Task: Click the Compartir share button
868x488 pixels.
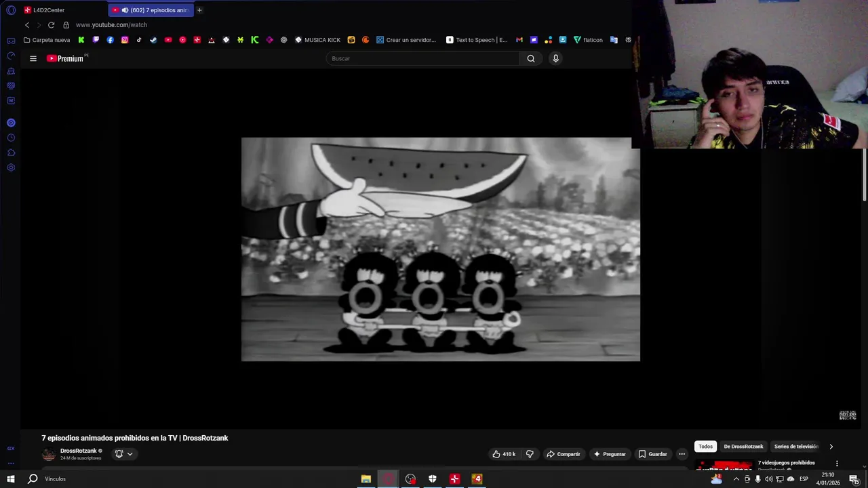Action: point(564,454)
